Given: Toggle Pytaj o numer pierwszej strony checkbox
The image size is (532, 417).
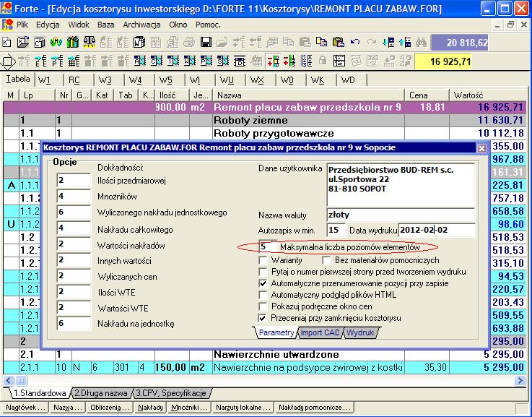Looking at the screenshot, I should point(263,272).
